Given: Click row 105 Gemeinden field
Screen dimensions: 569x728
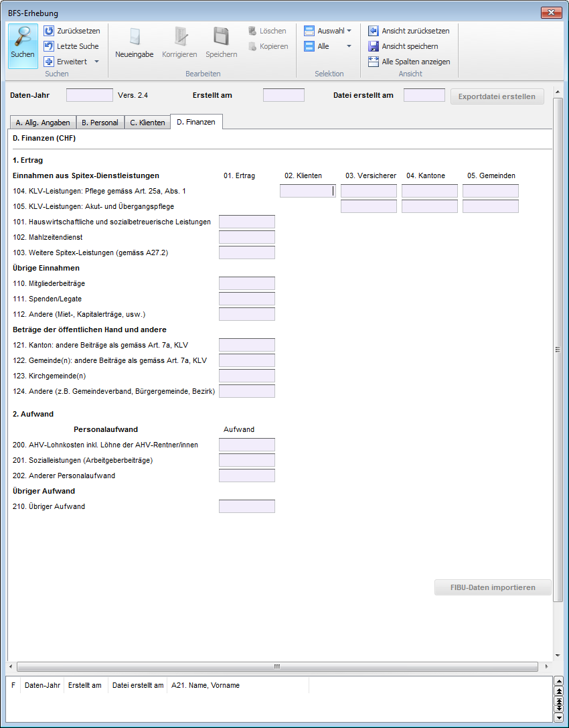Looking at the screenshot, I should point(490,206).
